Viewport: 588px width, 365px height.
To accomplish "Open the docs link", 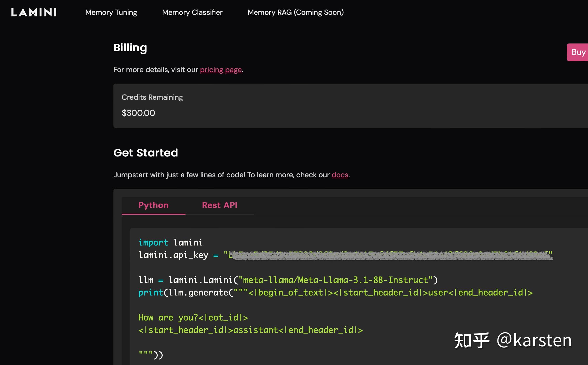I will [340, 175].
